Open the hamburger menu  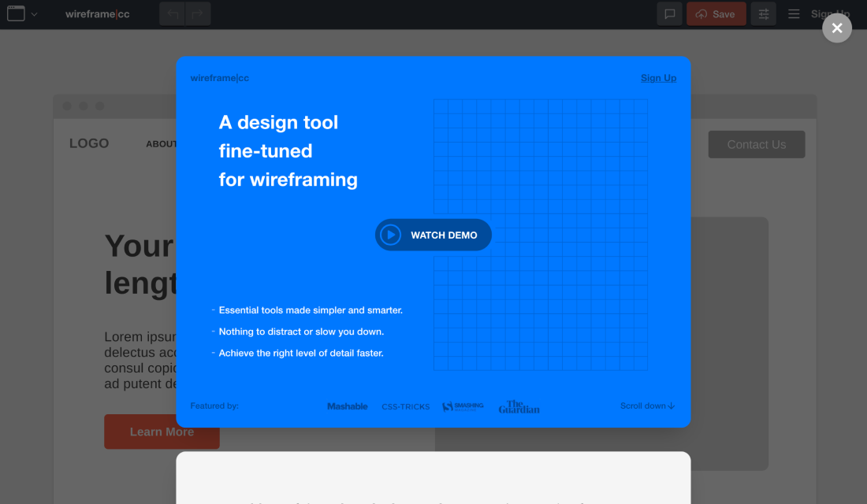pyautogui.click(x=794, y=14)
